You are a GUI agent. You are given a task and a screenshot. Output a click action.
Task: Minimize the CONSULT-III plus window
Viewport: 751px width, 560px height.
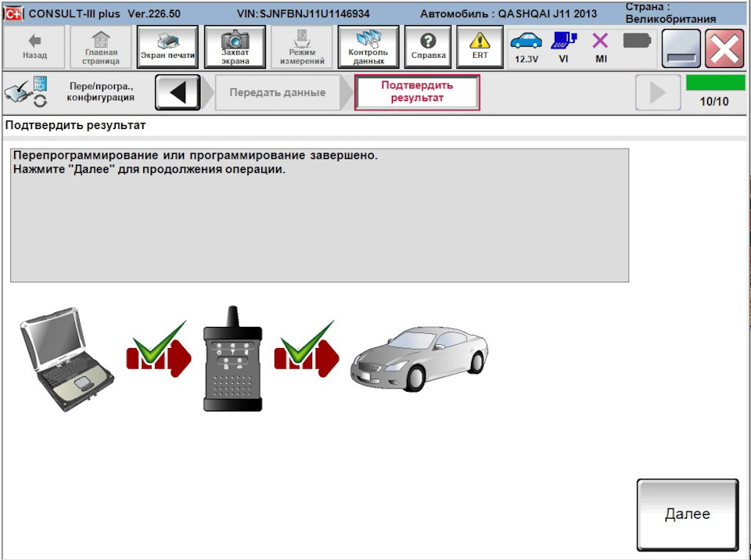[681, 48]
